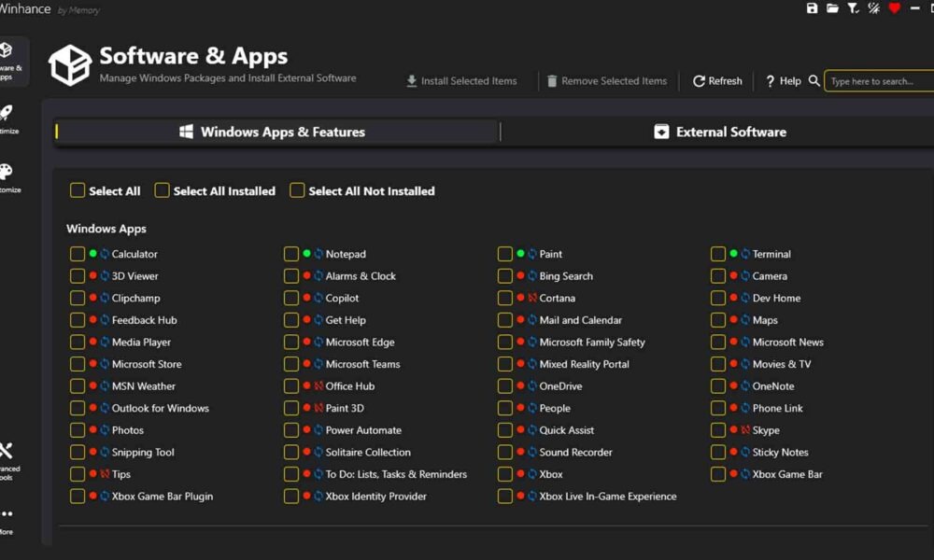Tick the Xbox Game Bar Plugin checkbox
The image size is (934, 560).
tap(78, 497)
